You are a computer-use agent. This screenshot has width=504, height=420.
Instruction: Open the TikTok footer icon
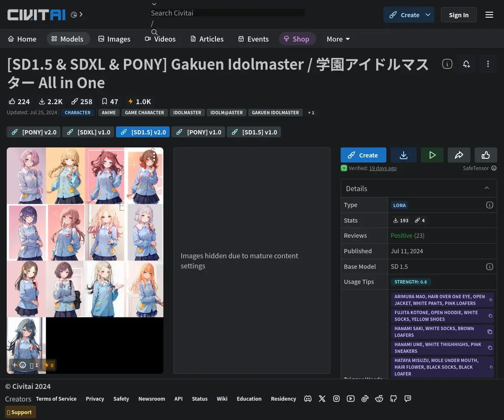coord(365,399)
